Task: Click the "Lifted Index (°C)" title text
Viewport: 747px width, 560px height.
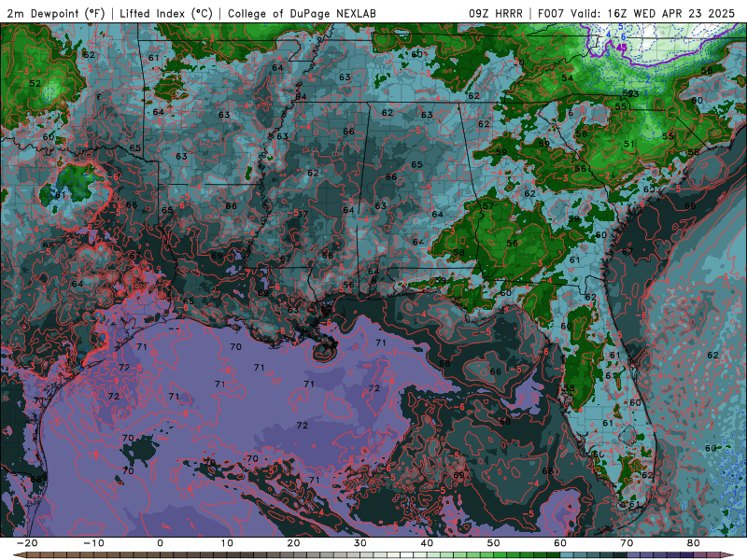Action: (166, 13)
